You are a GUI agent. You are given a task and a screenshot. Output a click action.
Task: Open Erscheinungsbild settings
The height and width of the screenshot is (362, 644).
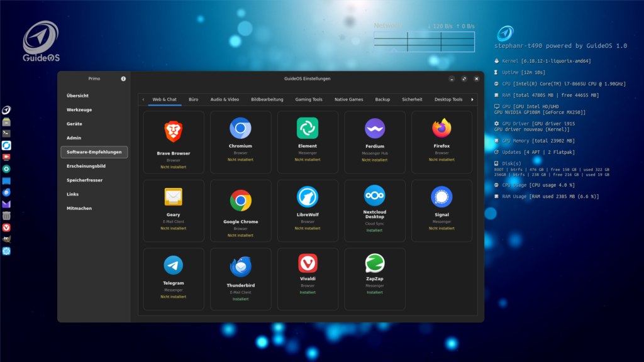94,166
